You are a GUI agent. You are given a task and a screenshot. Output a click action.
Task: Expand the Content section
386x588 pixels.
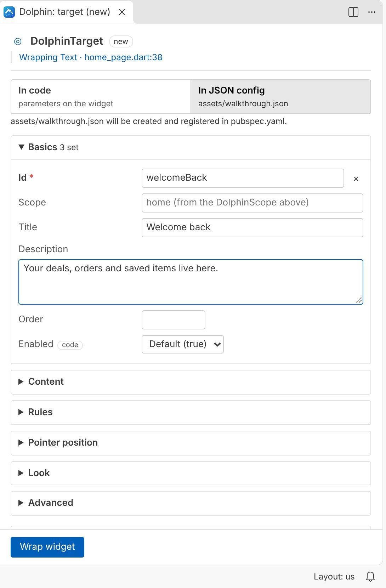[x=191, y=382]
